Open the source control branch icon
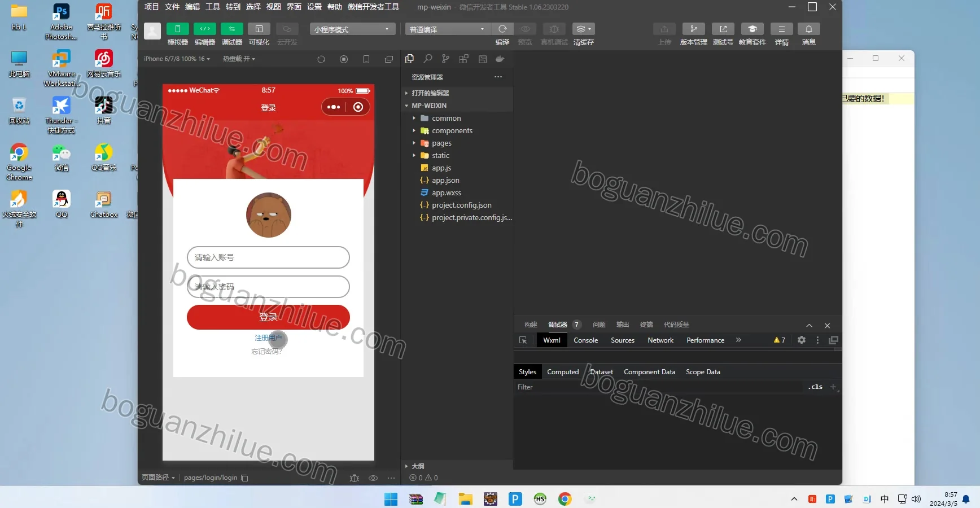Viewport: 980px width, 508px height. click(446, 59)
